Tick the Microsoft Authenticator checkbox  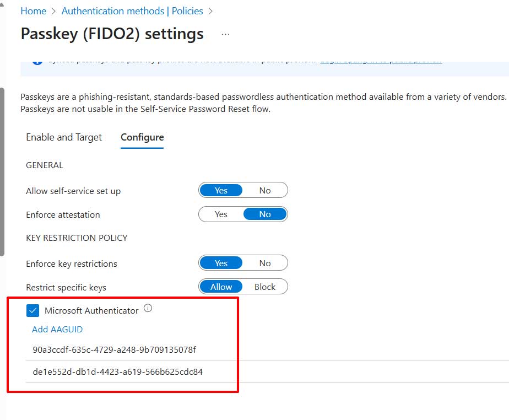tap(33, 311)
